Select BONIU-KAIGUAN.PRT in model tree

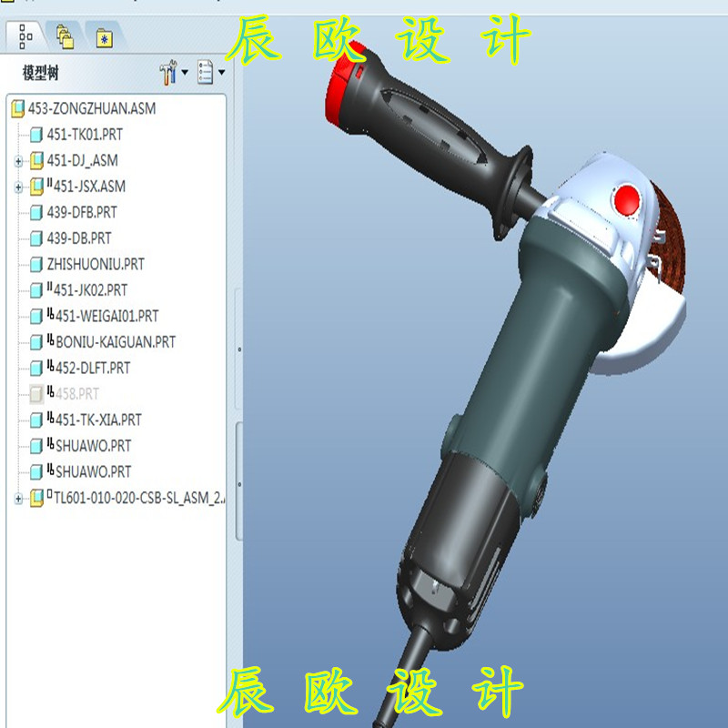(x=116, y=343)
